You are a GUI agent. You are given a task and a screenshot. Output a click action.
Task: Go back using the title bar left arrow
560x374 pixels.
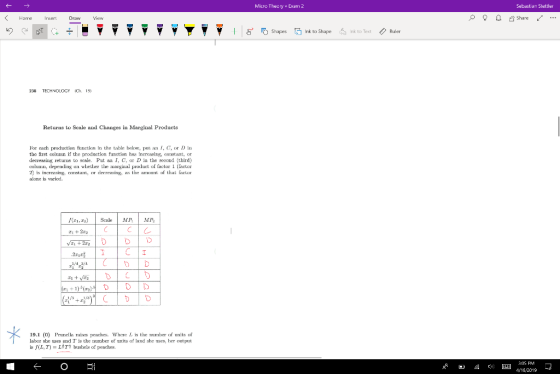(9, 6)
